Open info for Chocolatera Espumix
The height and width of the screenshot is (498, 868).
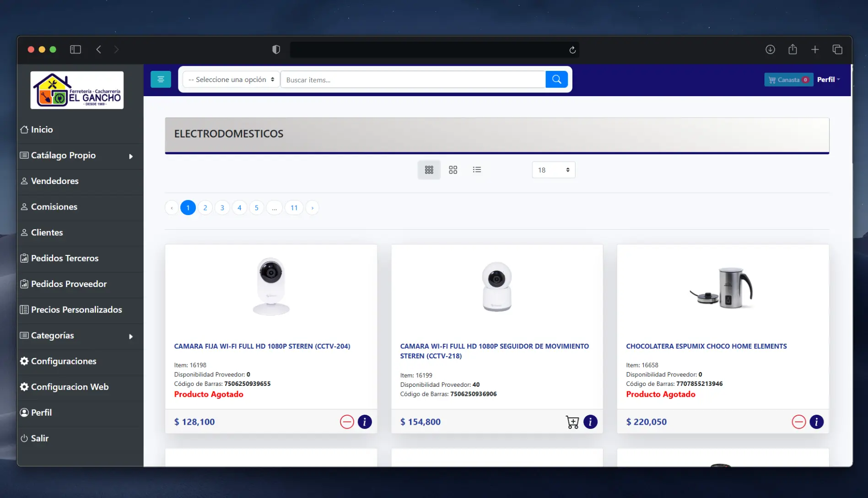point(816,422)
